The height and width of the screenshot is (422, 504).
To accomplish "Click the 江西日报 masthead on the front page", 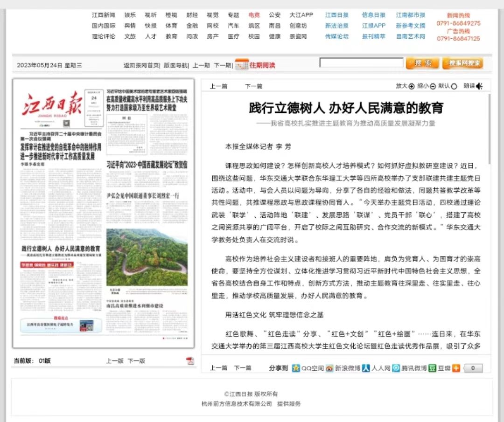I will coord(52,104).
